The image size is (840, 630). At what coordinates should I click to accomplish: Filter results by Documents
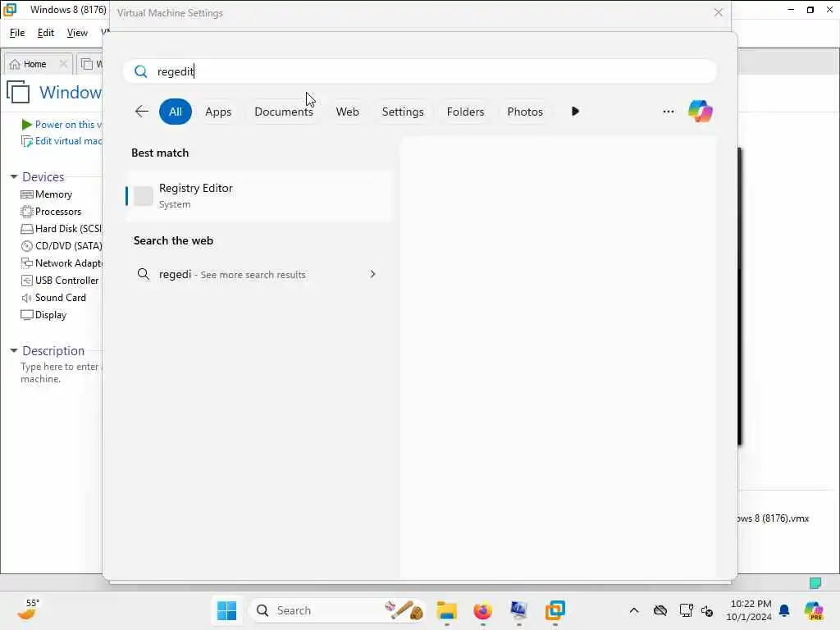point(283,112)
